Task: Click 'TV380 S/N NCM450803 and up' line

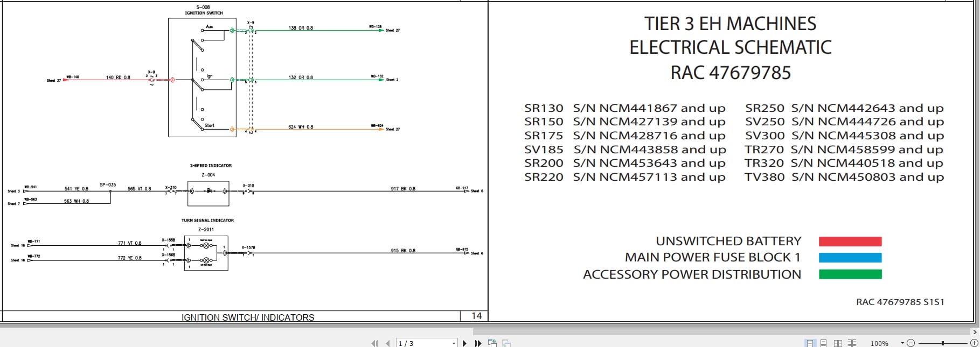Action: coord(844,177)
